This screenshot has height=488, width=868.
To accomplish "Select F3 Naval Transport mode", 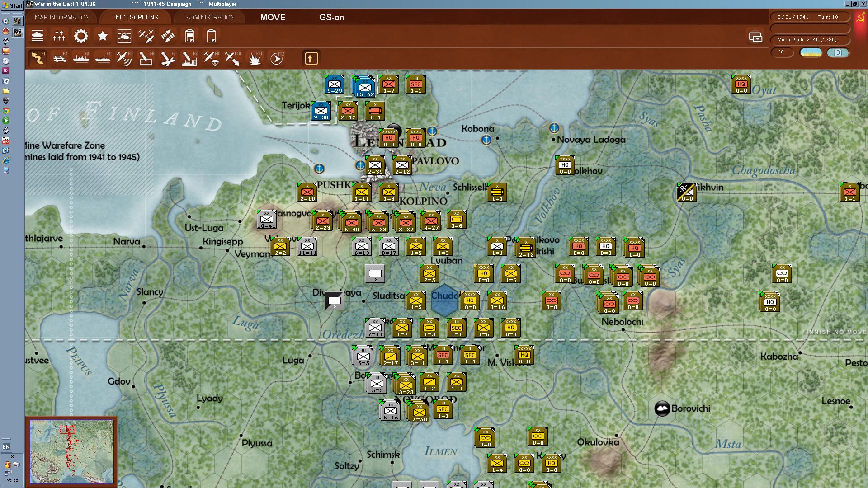I will 81,58.
